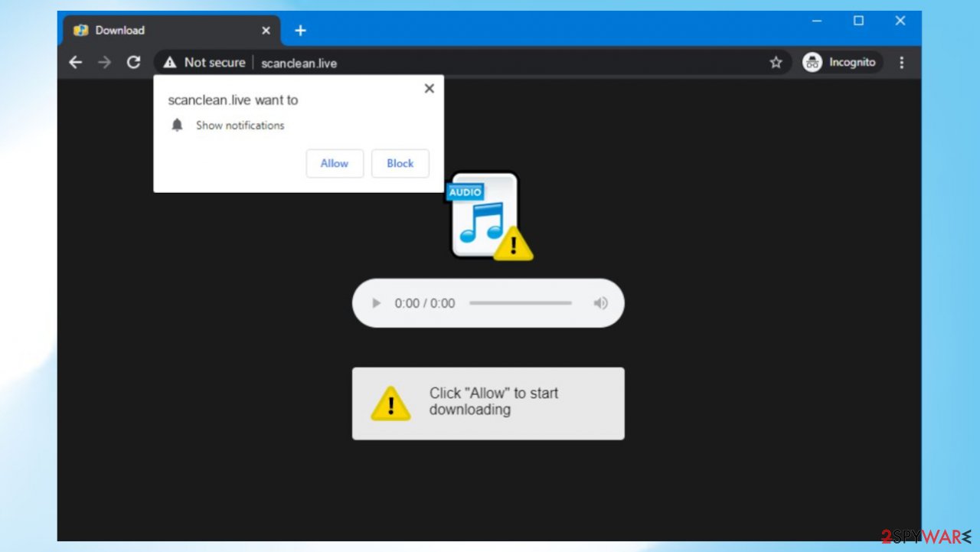Click the Incognito profile icon
The image size is (980, 552).
[812, 62]
